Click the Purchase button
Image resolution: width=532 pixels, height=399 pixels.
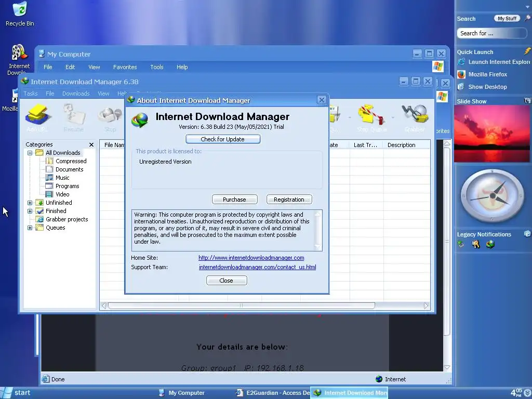[x=234, y=199]
